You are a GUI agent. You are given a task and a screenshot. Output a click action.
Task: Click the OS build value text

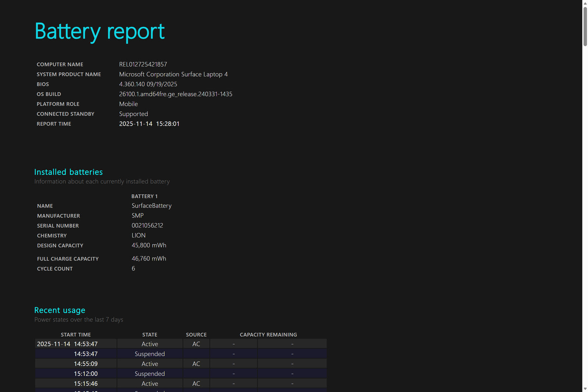[x=175, y=94]
